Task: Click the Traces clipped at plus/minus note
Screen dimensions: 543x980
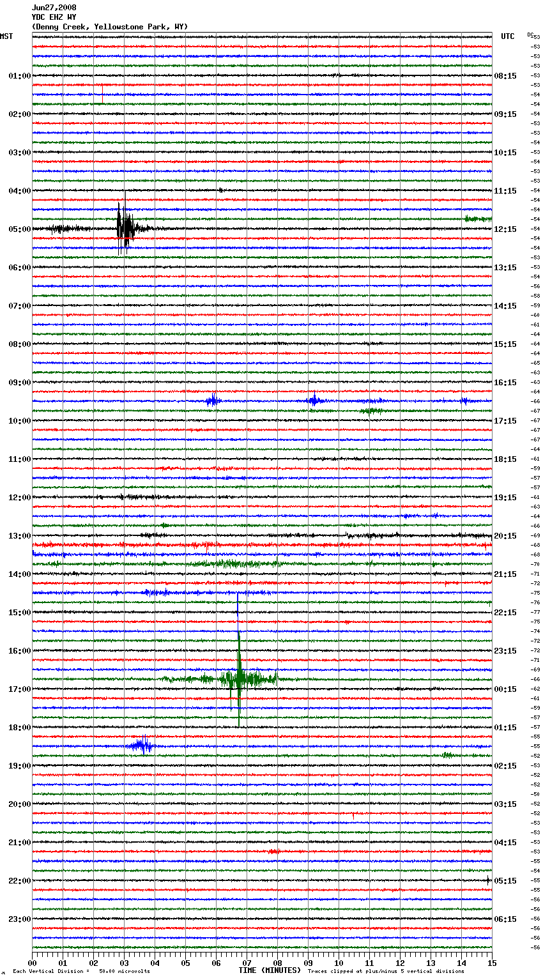Action: [386, 971]
